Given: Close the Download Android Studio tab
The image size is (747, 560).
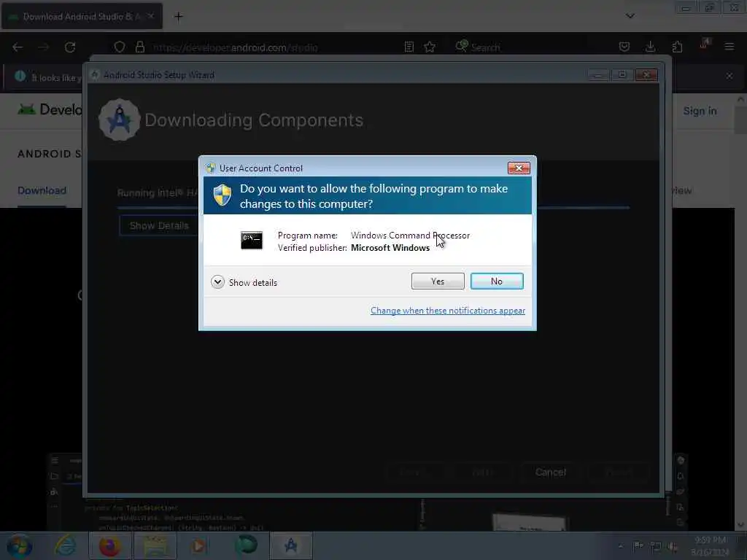Looking at the screenshot, I should 150,16.
